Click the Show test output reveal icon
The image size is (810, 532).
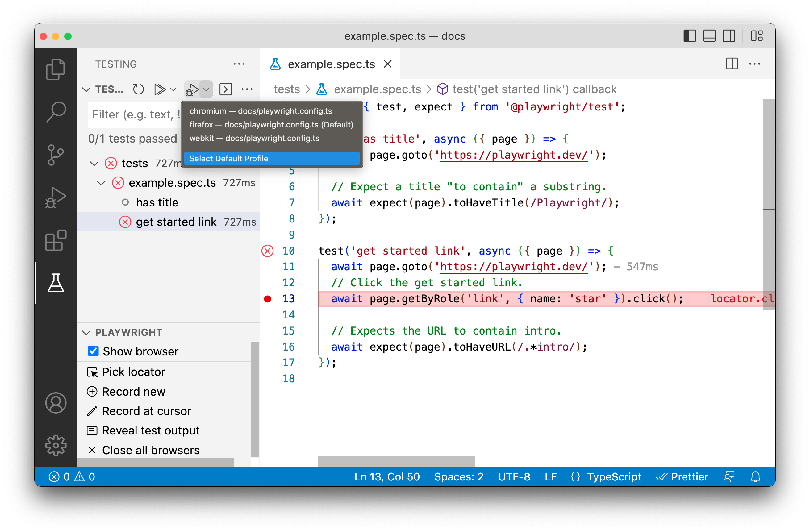pos(92,430)
